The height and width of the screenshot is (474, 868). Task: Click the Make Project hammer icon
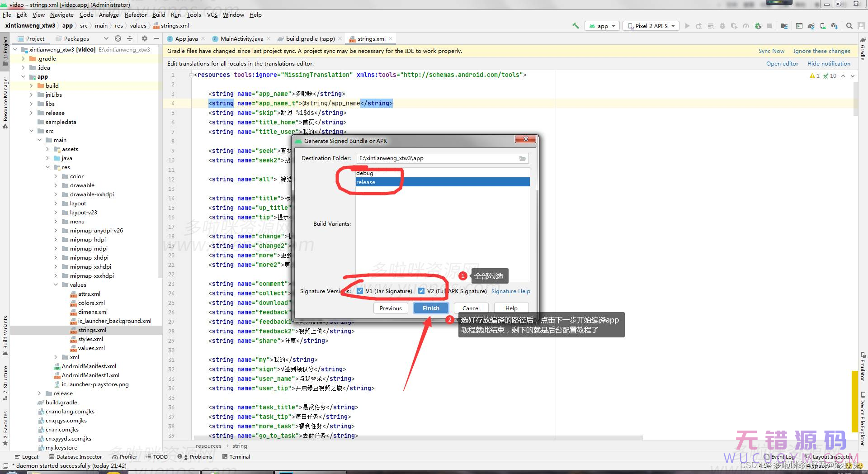(576, 26)
